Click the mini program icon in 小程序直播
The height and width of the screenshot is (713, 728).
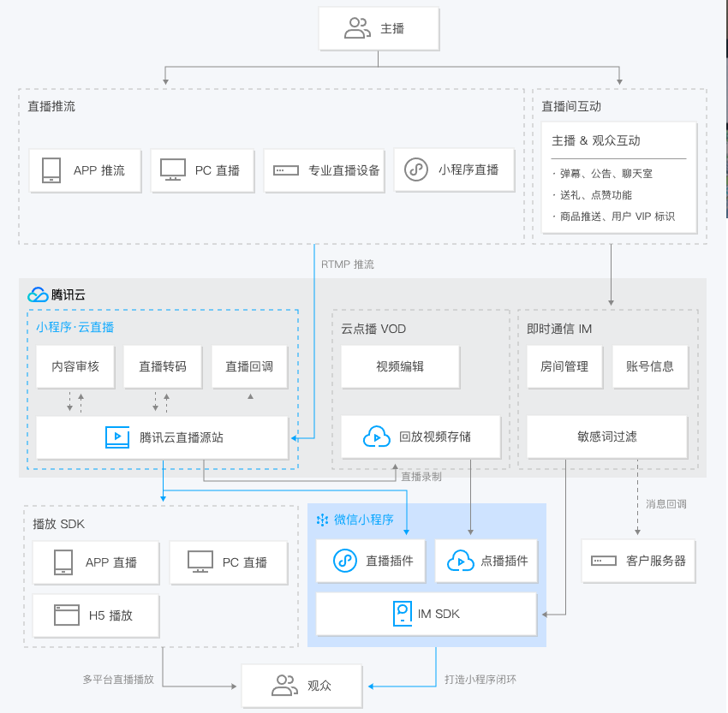point(416,169)
